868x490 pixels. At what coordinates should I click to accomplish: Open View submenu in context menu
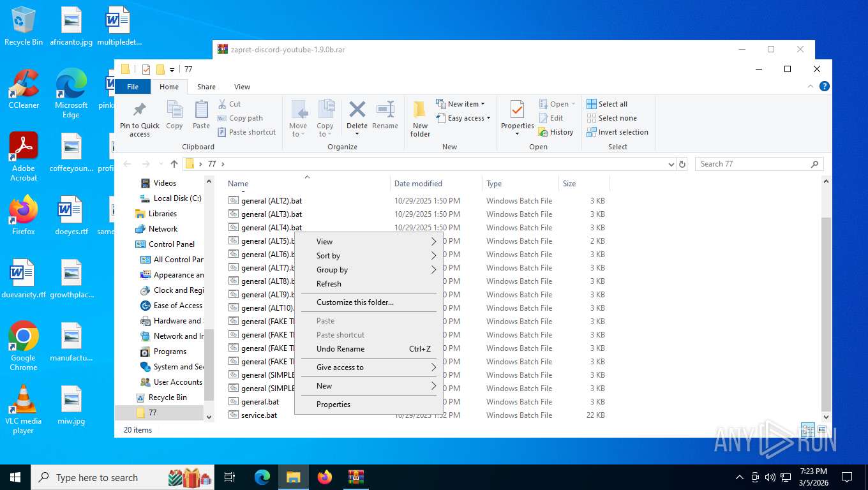pyautogui.click(x=368, y=242)
